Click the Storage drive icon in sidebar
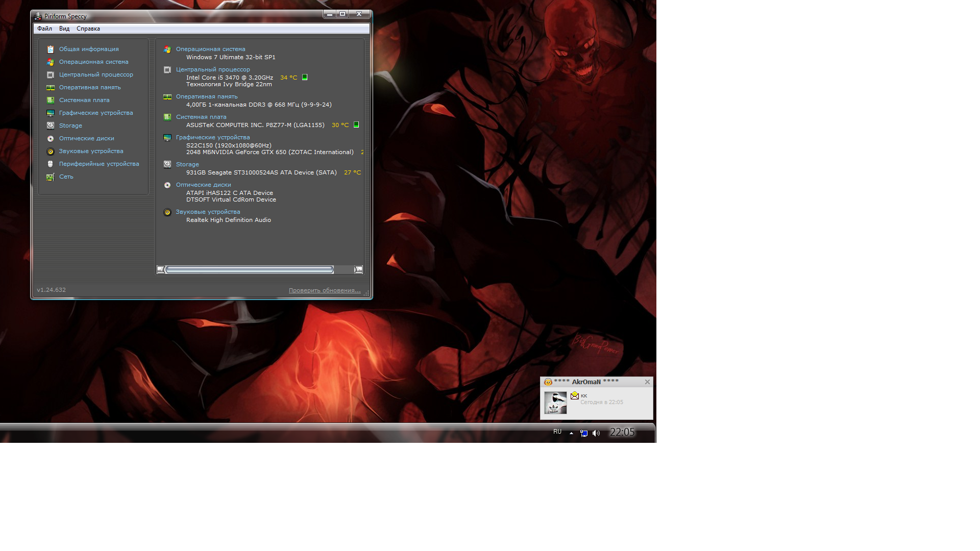980x551 pixels. (51, 126)
